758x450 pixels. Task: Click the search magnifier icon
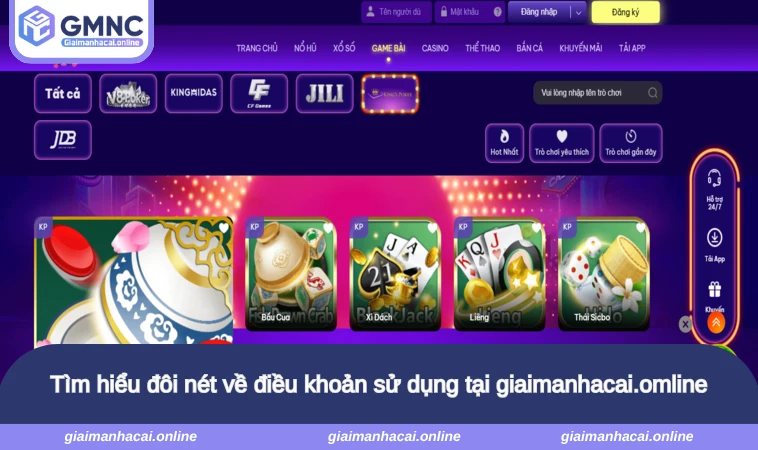point(653,93)
